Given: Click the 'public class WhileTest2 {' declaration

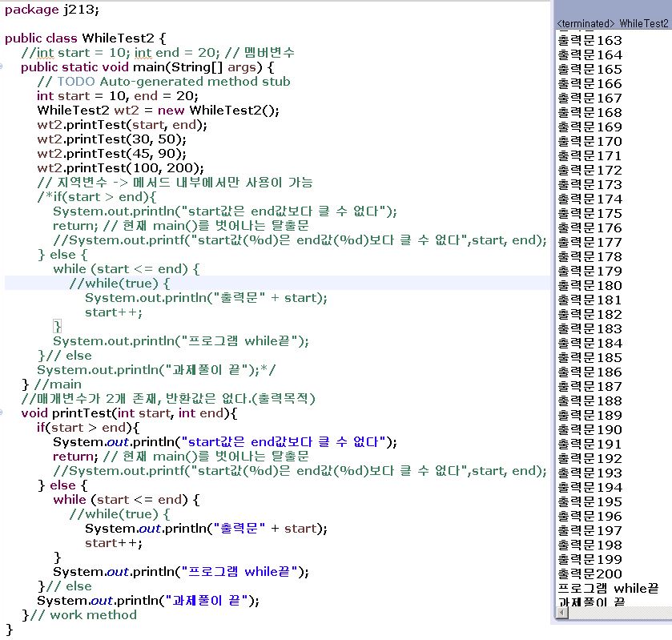Looking at the screenshot, I should pos(85,38).
